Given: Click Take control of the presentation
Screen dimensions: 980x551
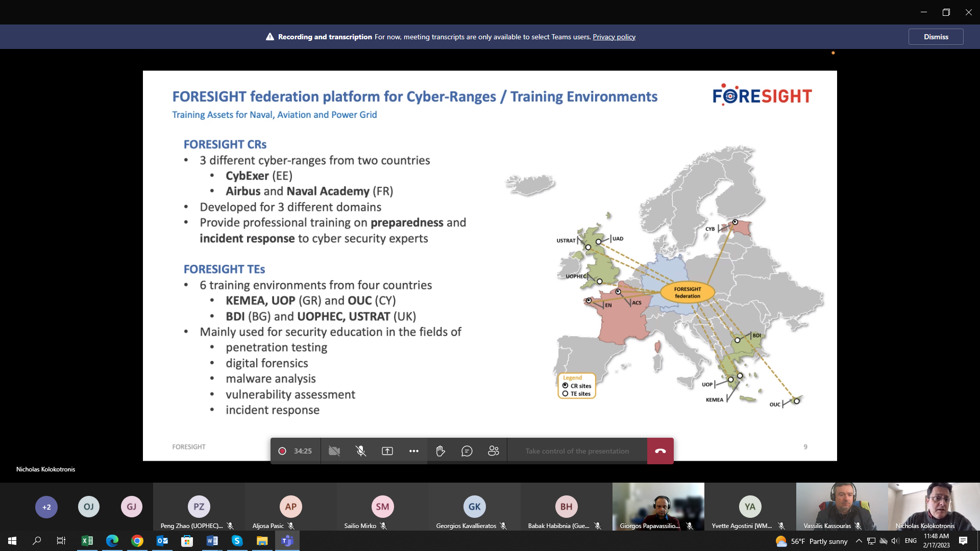Looking at the screenshot, I should [x=577, y=451].
